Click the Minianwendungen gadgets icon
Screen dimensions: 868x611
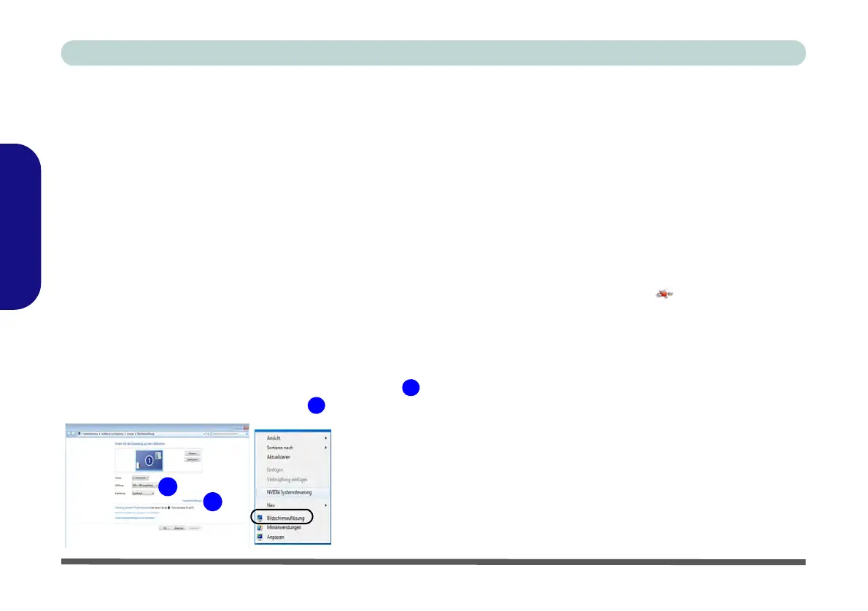[260, 527]
